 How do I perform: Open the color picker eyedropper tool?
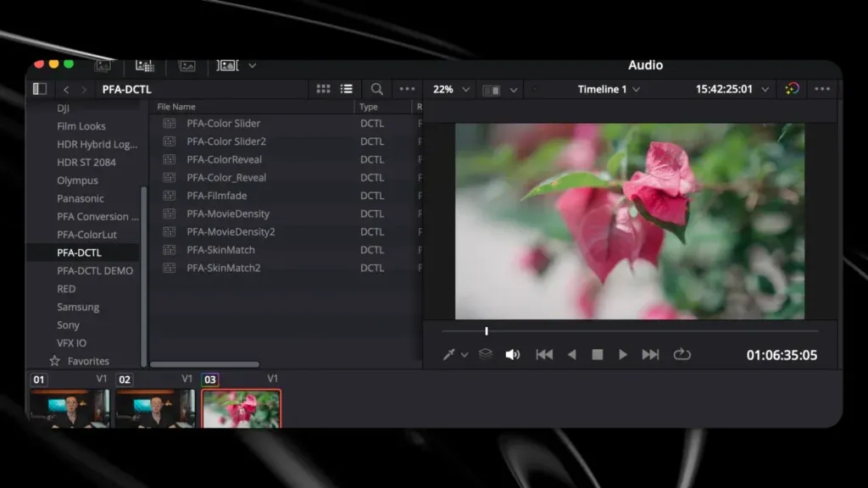coord(448,355)
